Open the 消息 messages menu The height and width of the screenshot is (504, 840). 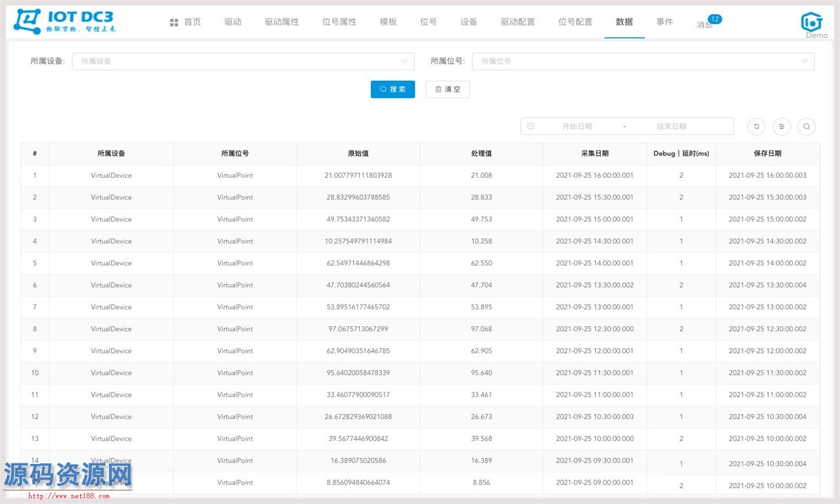point(704,25)
